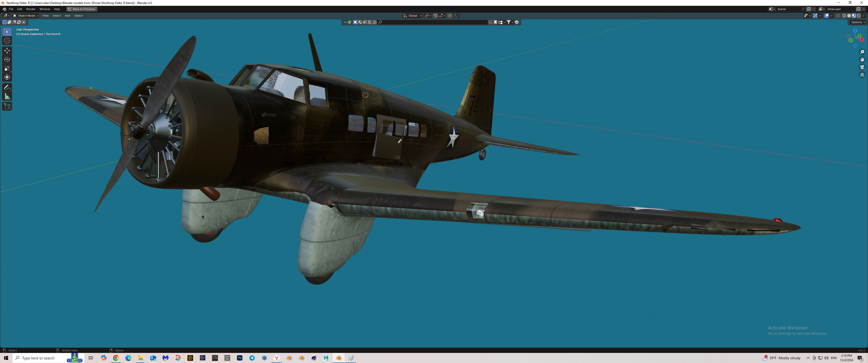Open Options dropdown in viewport
Screen dimensions: 868x363
coord(858,22)
